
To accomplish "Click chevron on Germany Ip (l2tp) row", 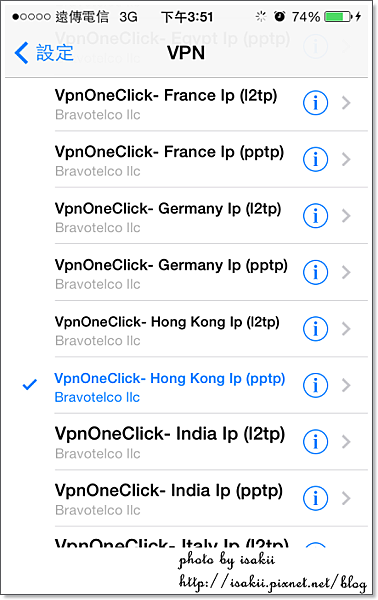I will [x=346, y=216].
